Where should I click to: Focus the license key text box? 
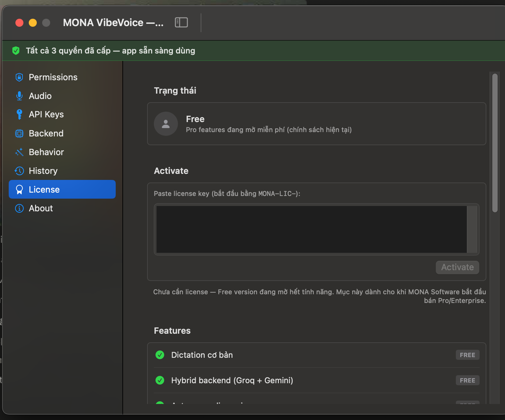pyautogui.click(x=312, y=229)
